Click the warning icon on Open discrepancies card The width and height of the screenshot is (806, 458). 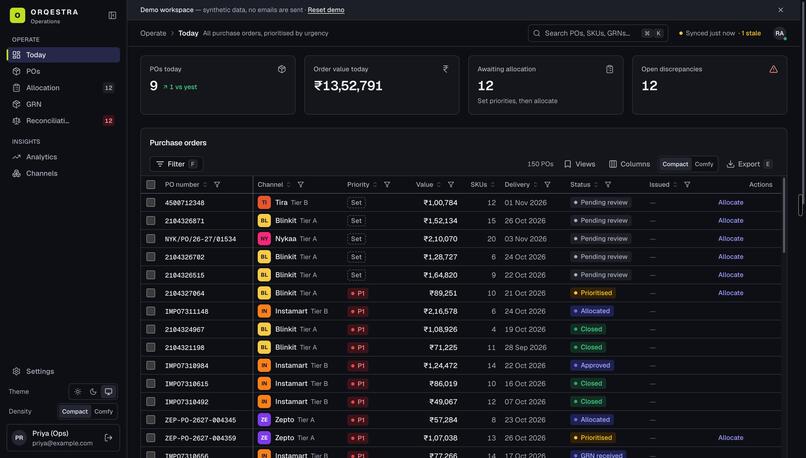coord(773,69)
